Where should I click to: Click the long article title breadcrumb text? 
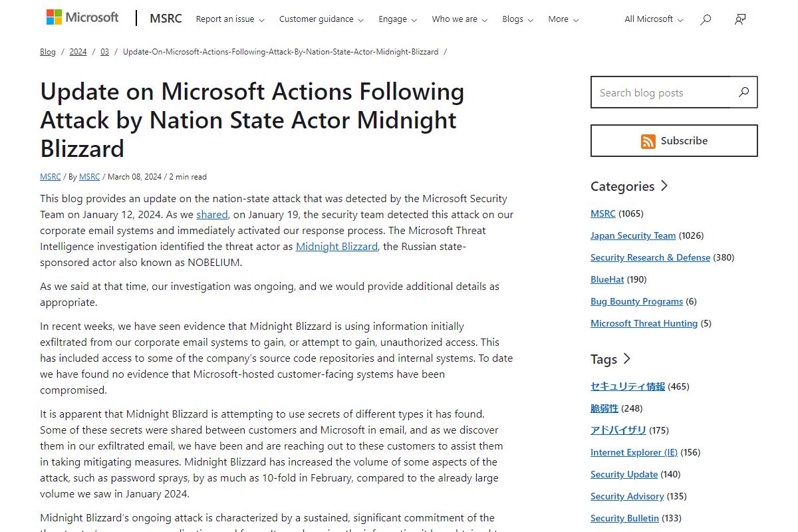[281, 52]
